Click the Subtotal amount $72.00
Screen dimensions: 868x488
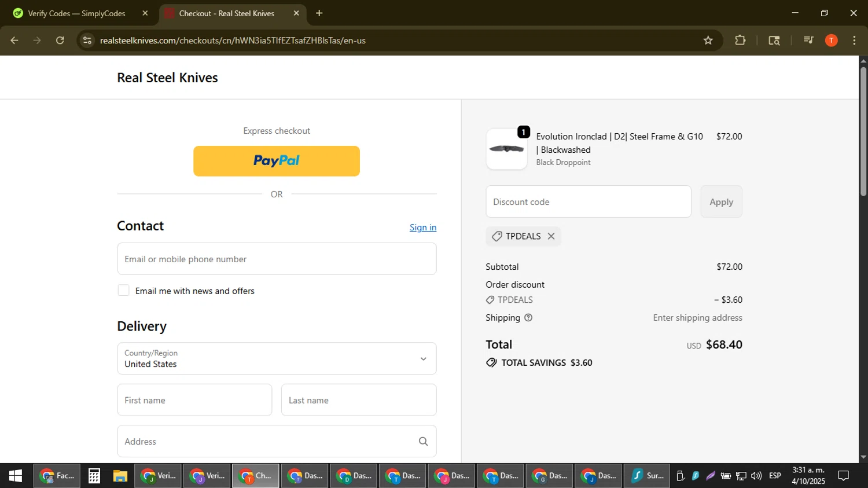point(729,267)
